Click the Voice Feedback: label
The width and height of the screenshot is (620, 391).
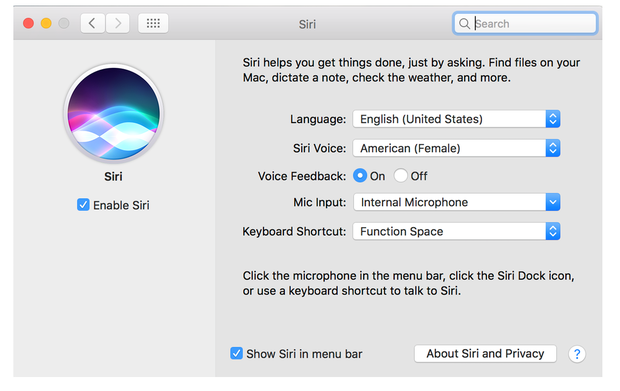pyautogui.click(x=302, y=176)
